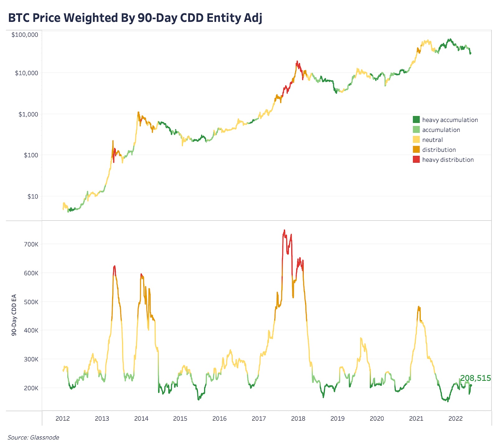This screenshot has height=448, width=498.
Task: Click the heavy accumulation dark green swatch
Action: tap(416, 119)
